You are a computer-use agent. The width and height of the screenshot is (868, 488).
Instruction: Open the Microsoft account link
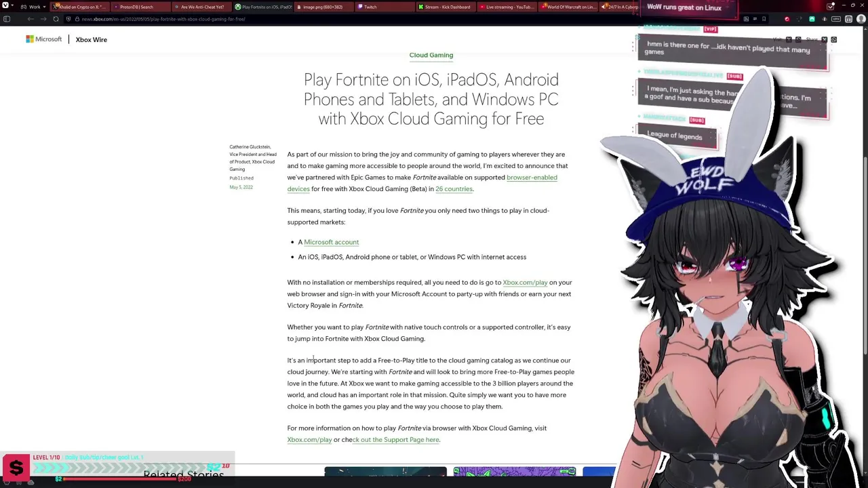pyautogui.click(x=331, y=242)
